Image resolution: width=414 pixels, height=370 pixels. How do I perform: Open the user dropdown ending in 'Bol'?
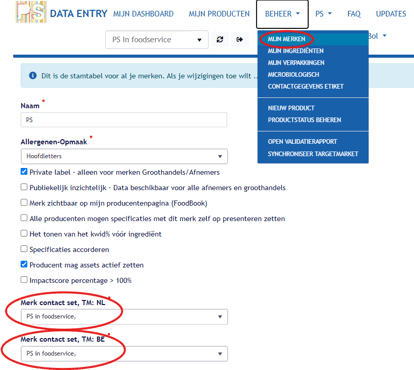[x=377, y=36]
